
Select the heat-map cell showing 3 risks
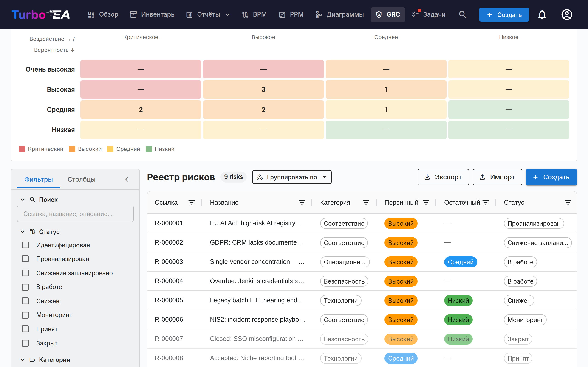pos(263,89)
